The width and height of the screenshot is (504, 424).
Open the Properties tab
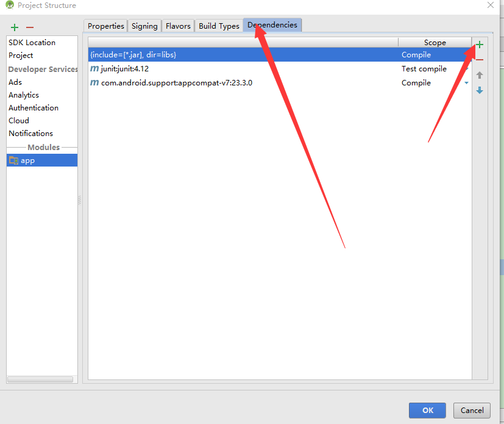click(106, 26)
